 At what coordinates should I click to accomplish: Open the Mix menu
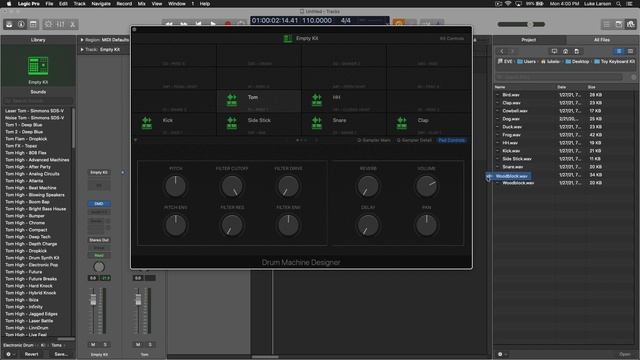pyautogui.click(x=142, y=4)
